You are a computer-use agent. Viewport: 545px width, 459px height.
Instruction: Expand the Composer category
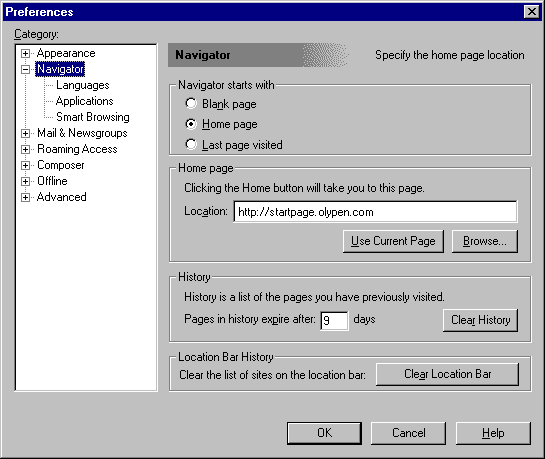(25, 165)
